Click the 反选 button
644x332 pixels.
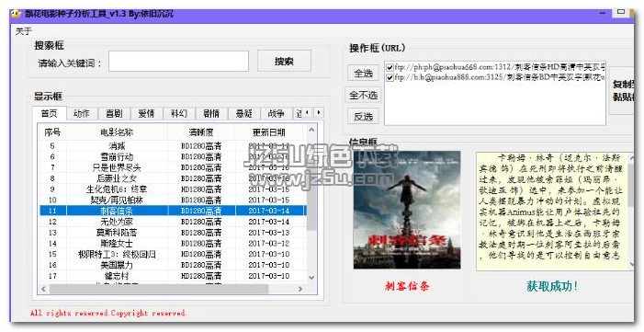(364, 117)
